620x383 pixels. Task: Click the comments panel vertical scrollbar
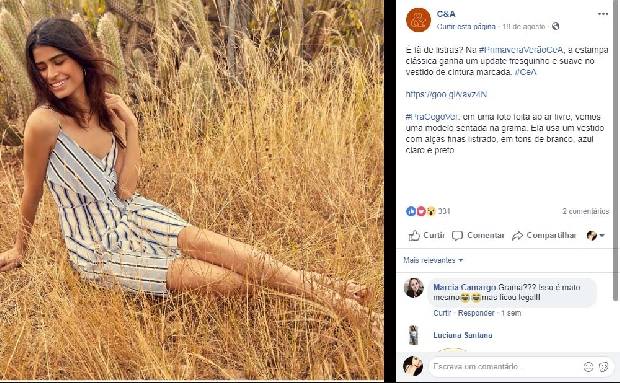pos(616,150)
